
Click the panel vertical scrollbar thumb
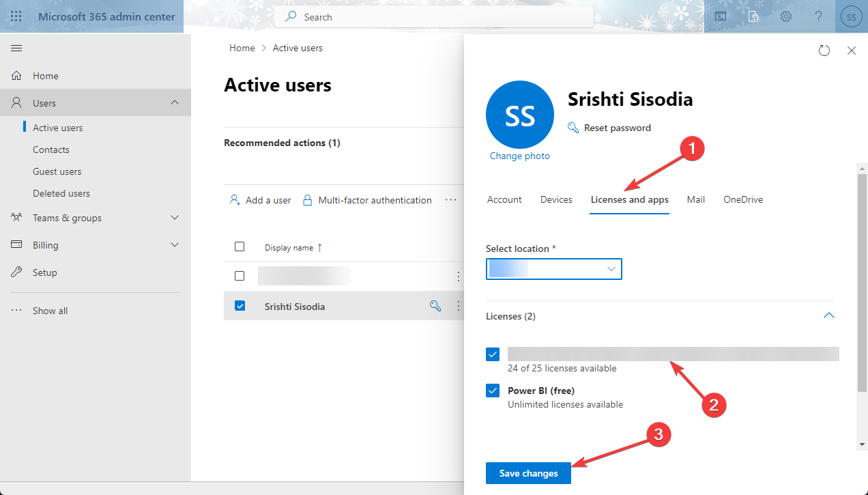coord(863,283)
